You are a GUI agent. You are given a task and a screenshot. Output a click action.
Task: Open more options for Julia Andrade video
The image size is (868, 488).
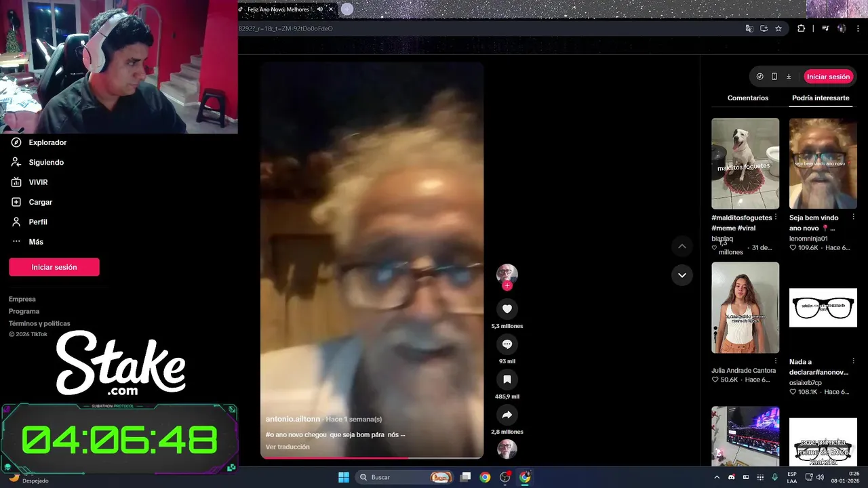776,361
